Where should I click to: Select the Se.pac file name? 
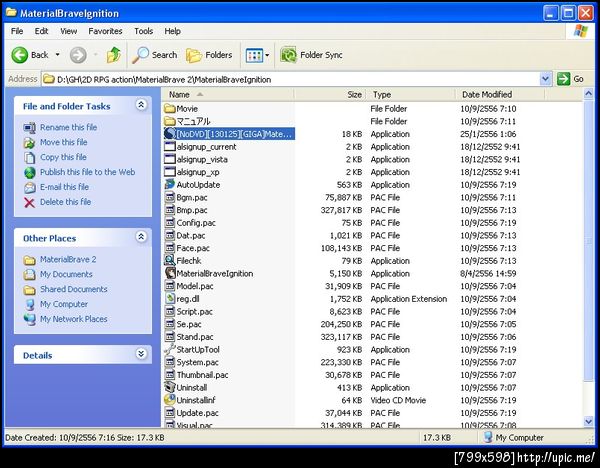point(189,324)
